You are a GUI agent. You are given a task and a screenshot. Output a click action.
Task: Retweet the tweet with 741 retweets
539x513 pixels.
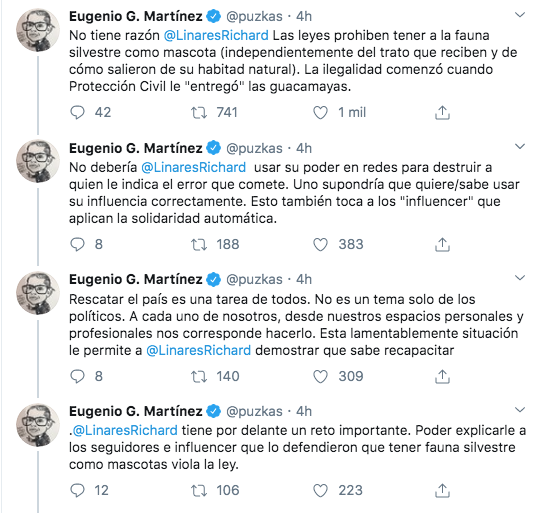[x=199, y=112]
